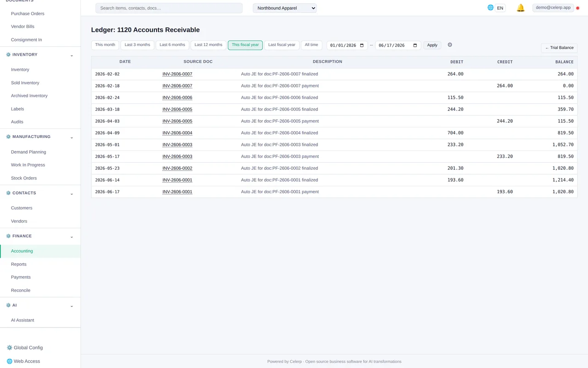
Task: Open Purchase Orders in sidebar
Action: pos(28,14)
